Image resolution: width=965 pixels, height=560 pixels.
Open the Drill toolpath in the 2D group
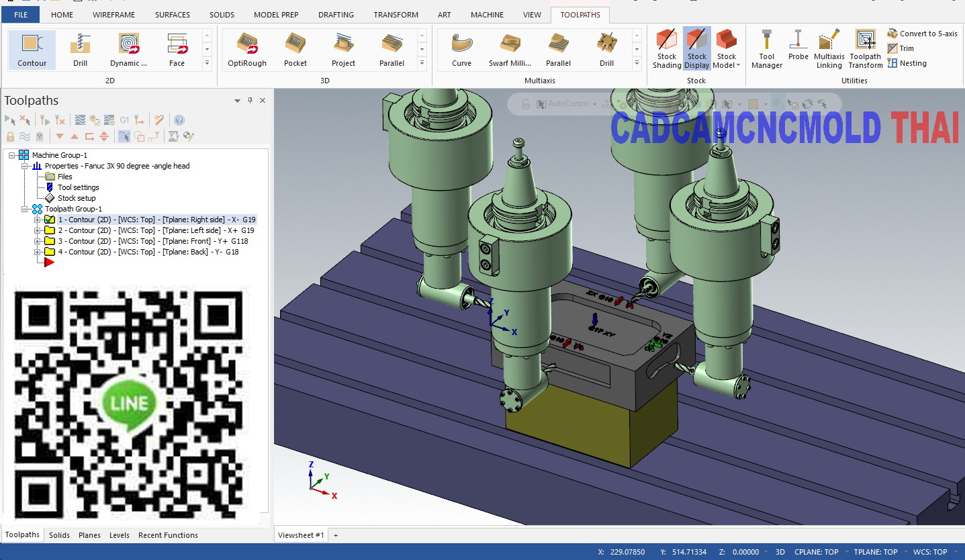click(x=80, y=48)
